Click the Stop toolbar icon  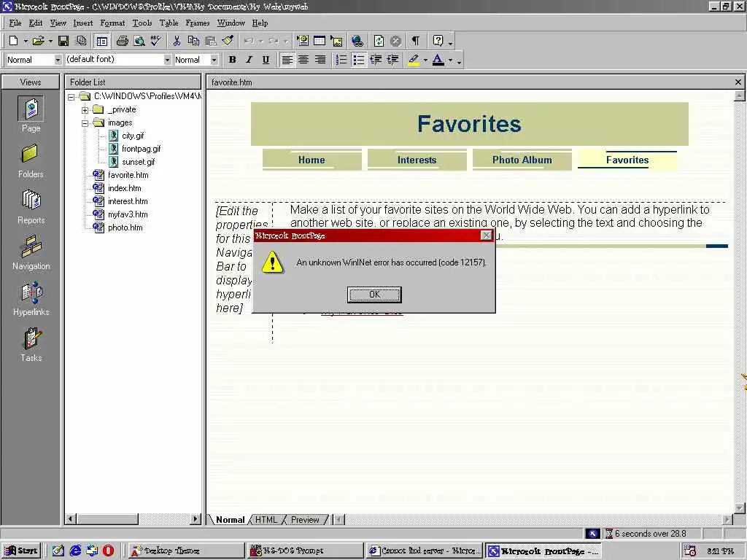click(395, 41)
